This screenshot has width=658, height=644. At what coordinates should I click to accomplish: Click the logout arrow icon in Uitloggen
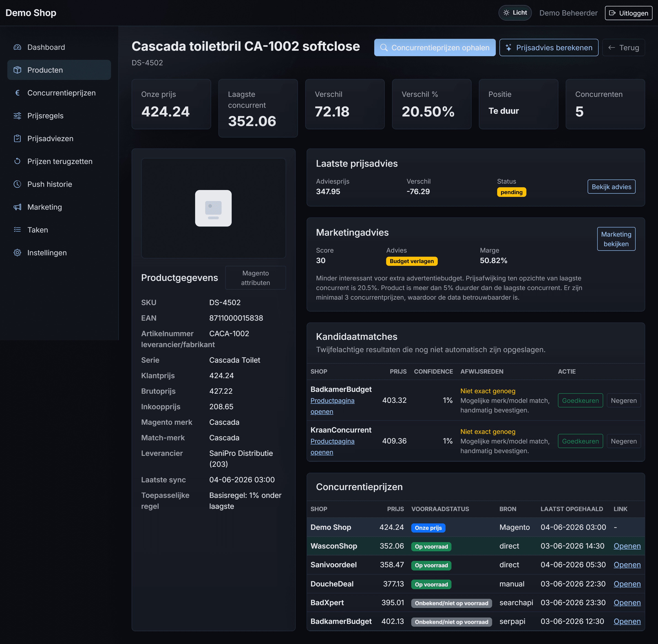point(612,13)
